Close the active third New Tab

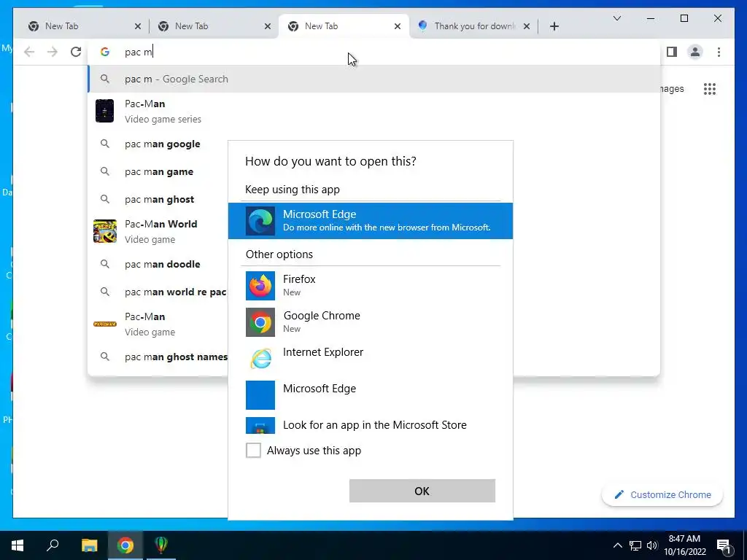398,26
